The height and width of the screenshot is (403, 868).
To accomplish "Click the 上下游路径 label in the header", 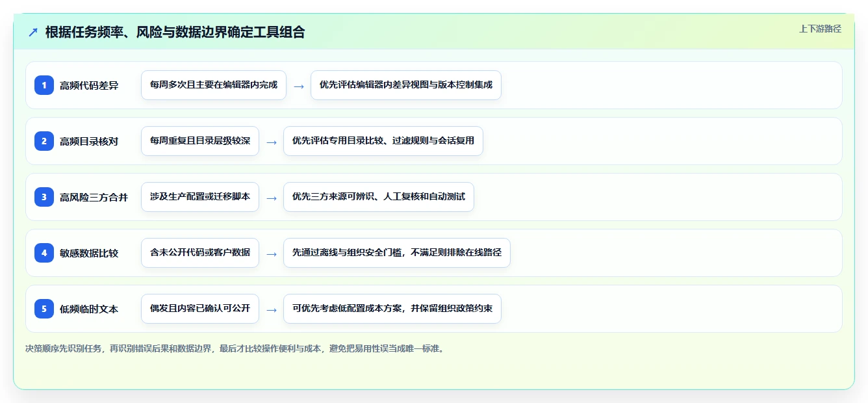I will 820,29.
